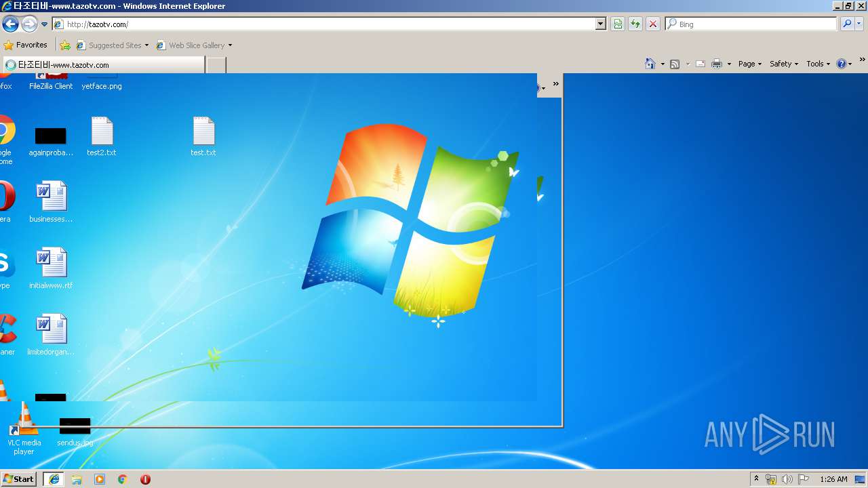Click Internet Explorer taskbar button
This screenshot has width=868, height=488.
(x=54, y=479)
